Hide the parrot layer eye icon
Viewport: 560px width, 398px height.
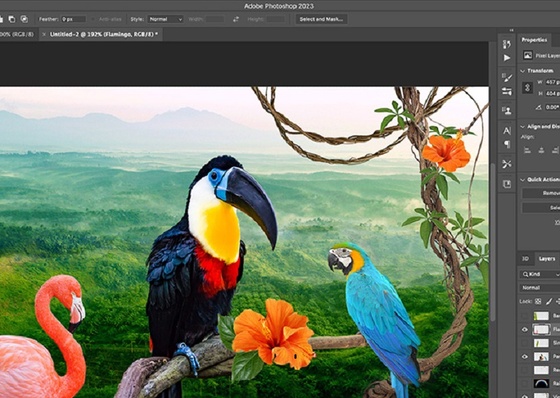click(525, 357)
